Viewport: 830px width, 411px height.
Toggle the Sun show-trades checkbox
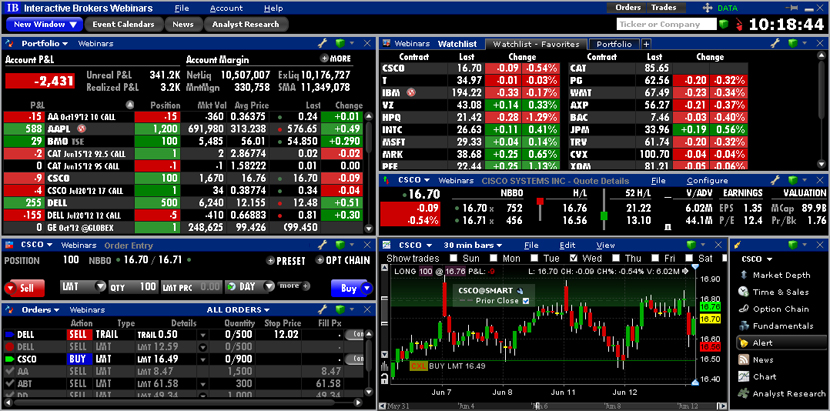click(x=454, y=258)
